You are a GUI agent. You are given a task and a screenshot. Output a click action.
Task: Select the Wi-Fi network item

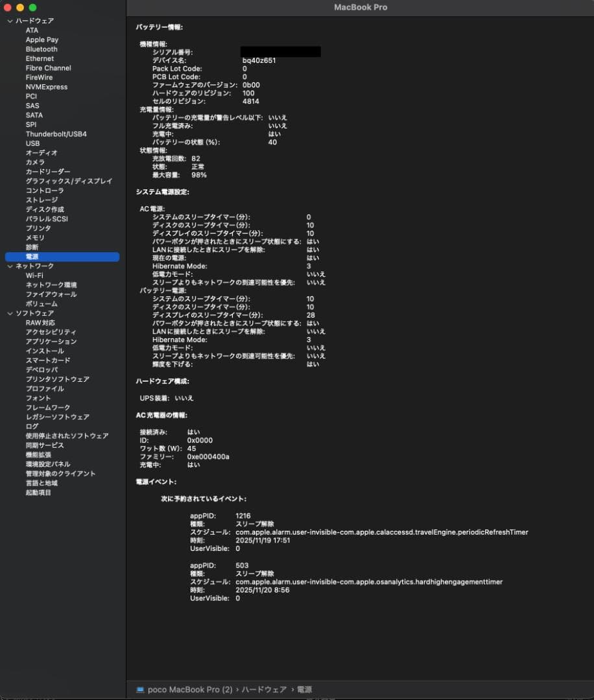34,275
